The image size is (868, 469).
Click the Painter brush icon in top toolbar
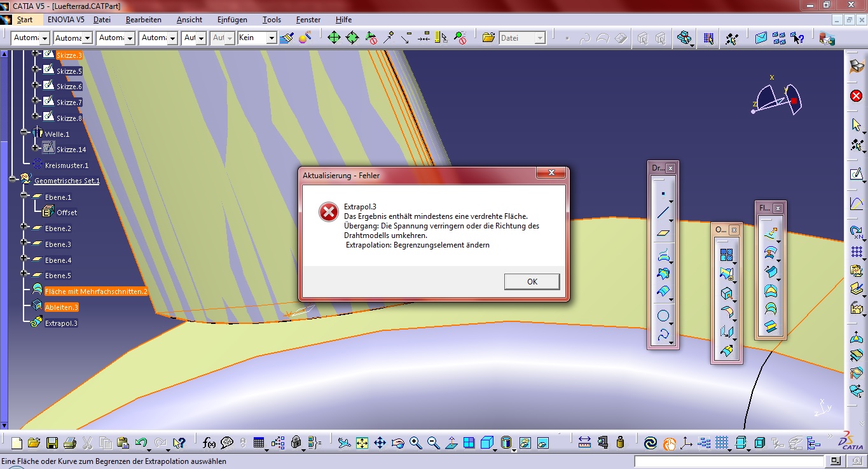tap(287, 38)
